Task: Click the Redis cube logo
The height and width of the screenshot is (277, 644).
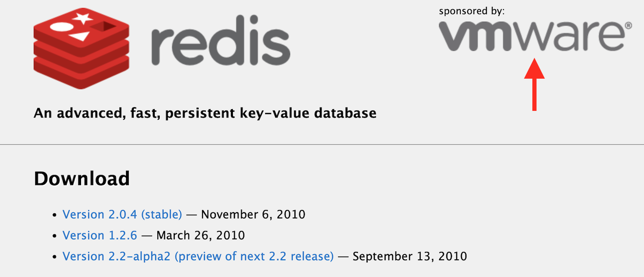Action: pyautogui.click(x=81, y=48)
